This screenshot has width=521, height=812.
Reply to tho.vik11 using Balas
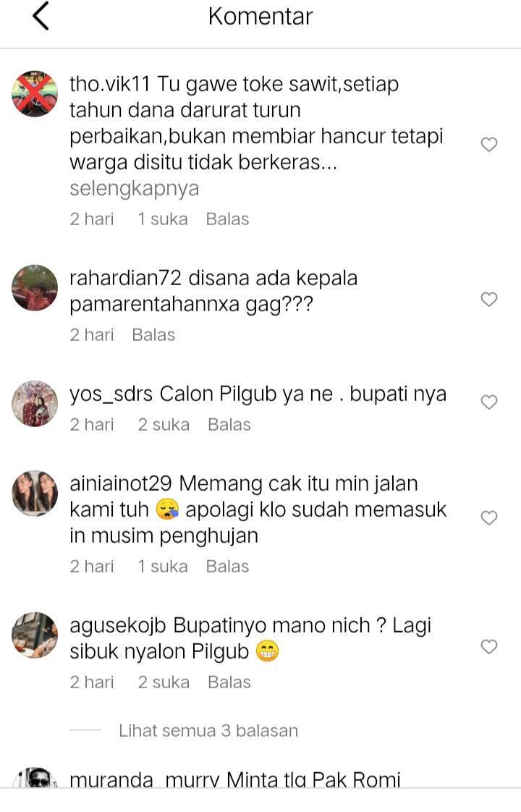point(227,219)
